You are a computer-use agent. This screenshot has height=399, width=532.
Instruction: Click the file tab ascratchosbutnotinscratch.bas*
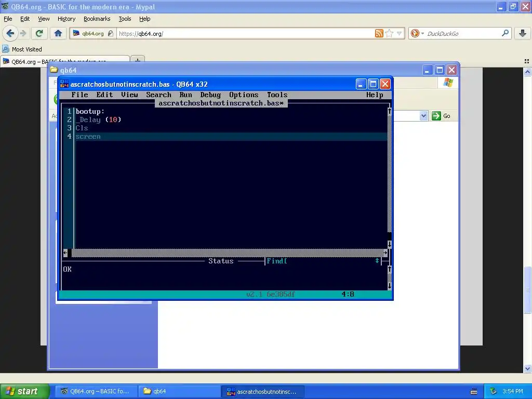click(221, 103)
